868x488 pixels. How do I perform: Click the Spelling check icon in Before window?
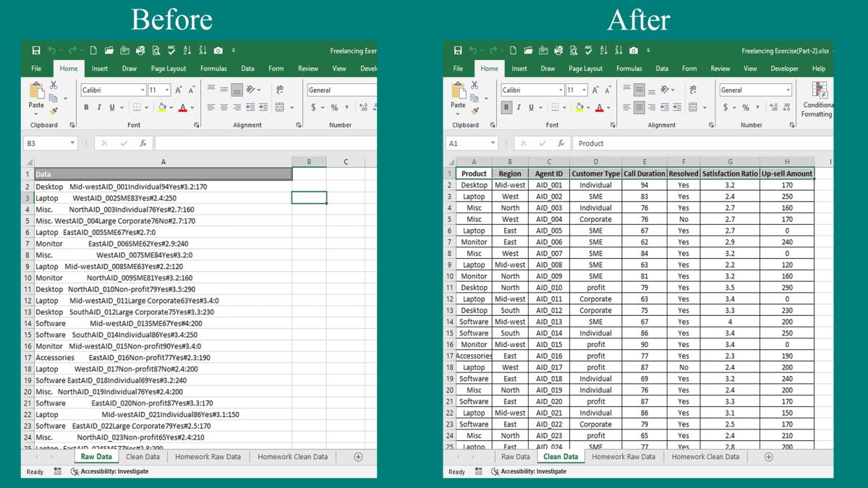click(x=171, y=51)
